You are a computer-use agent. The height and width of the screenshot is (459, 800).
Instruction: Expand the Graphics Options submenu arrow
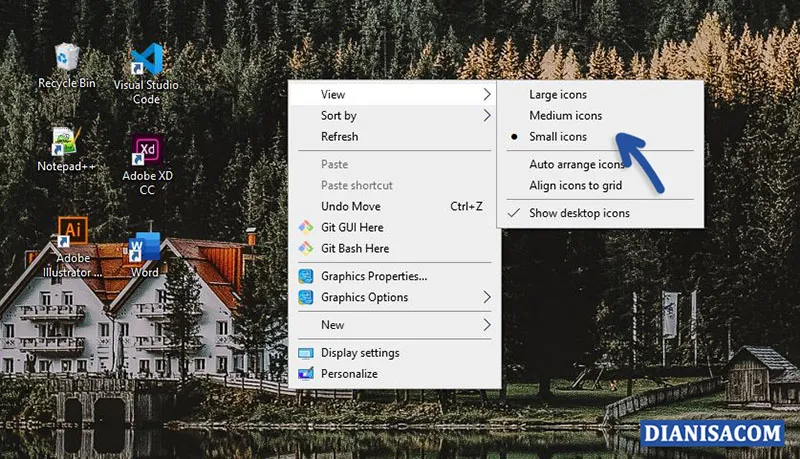coord(487,297)
